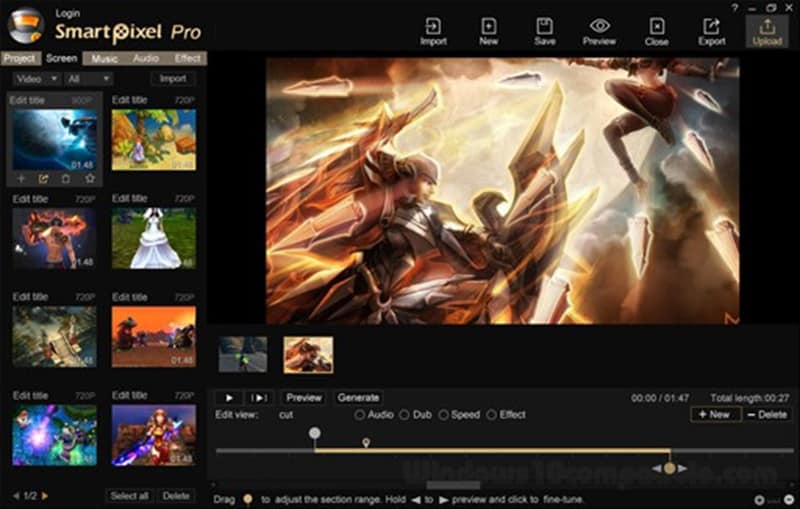Click the Generate button

click(x=358, y=398)
